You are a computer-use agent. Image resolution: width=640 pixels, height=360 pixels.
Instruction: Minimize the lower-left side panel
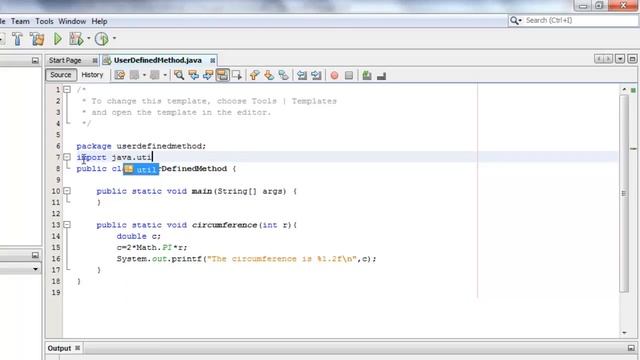(x=35, y=255)
